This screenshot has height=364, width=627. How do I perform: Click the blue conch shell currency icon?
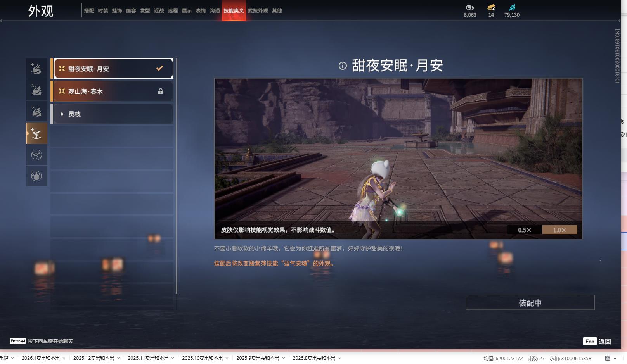tap(512, 7)
